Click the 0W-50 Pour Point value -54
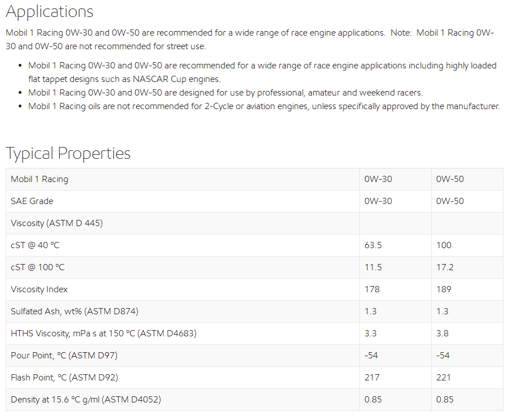The height and width of the screenshot is (420, 508). 443,356
